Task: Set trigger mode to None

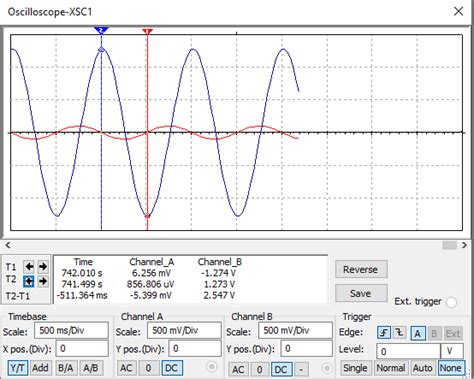Action: point(450,368)
